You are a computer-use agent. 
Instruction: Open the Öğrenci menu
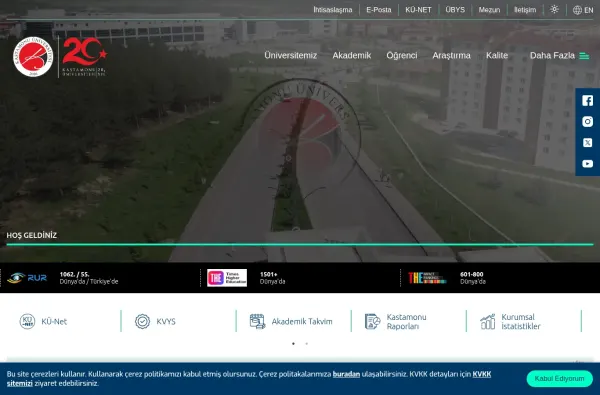point(402,55)
